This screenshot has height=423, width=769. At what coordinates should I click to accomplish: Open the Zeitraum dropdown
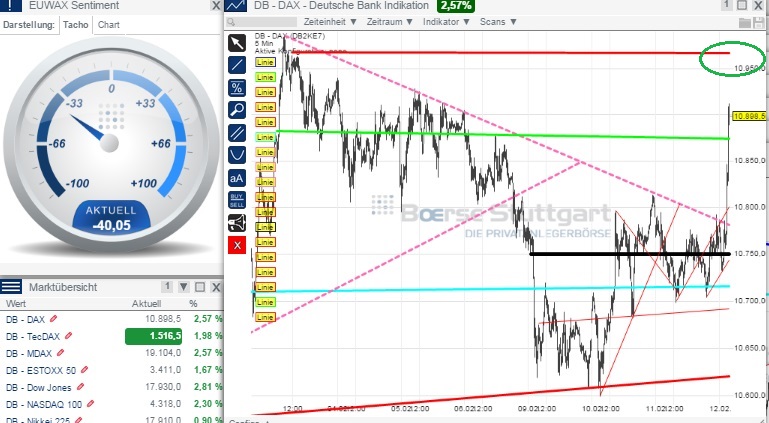(x=390, y=22)
